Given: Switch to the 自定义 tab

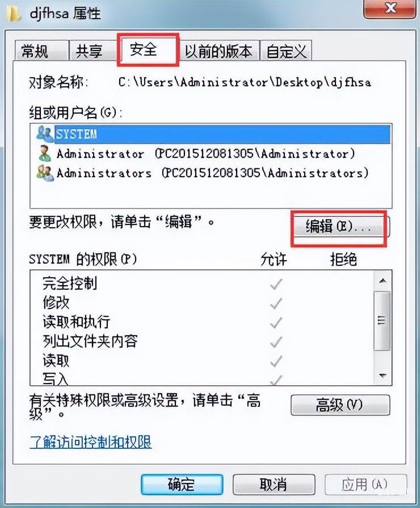Looking at the screenshot, I should pos(286,51).
